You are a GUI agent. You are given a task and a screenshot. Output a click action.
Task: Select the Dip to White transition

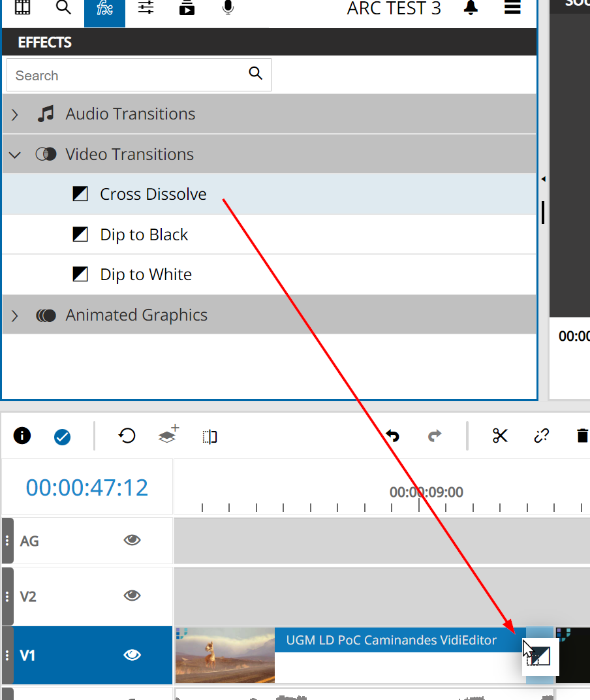point(146,275)
